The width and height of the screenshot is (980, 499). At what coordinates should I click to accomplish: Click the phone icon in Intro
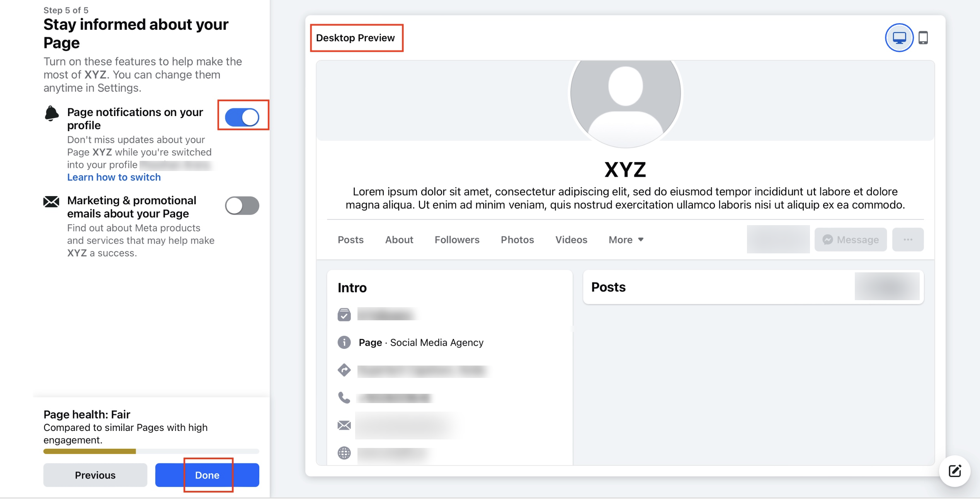[x=344, y=398]
